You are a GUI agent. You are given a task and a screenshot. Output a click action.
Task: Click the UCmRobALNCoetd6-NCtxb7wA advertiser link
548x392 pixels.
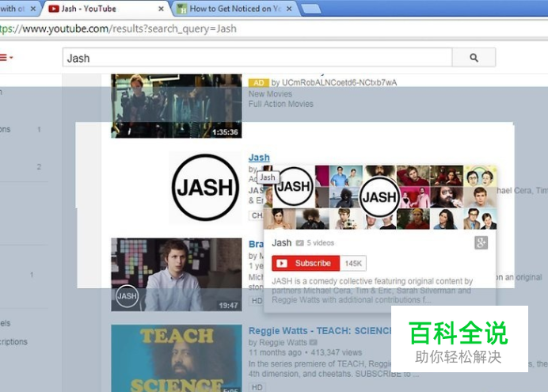(x=339, y=83)
